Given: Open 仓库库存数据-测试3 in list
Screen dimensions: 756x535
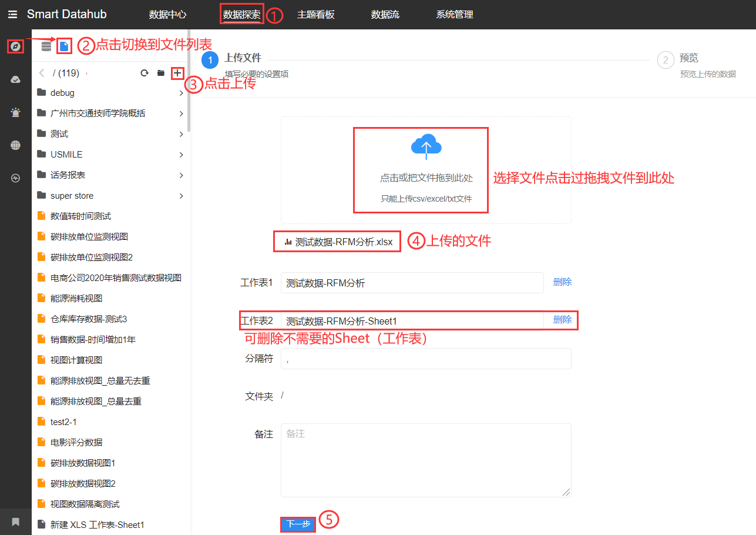Looking at the screenshot, I should (89, 319).
